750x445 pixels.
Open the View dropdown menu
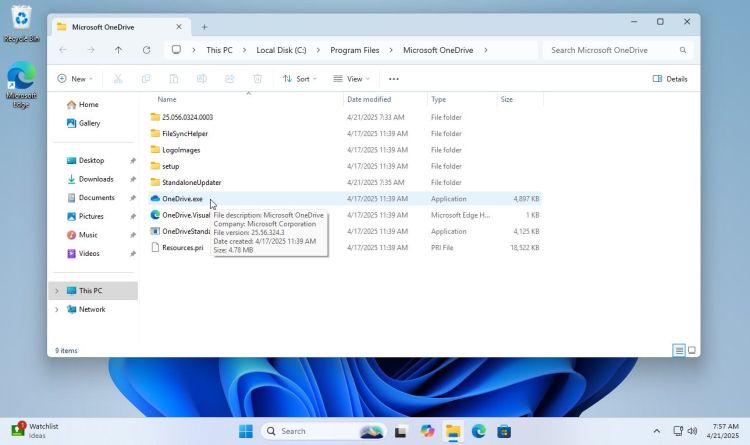tap(353, 78)
